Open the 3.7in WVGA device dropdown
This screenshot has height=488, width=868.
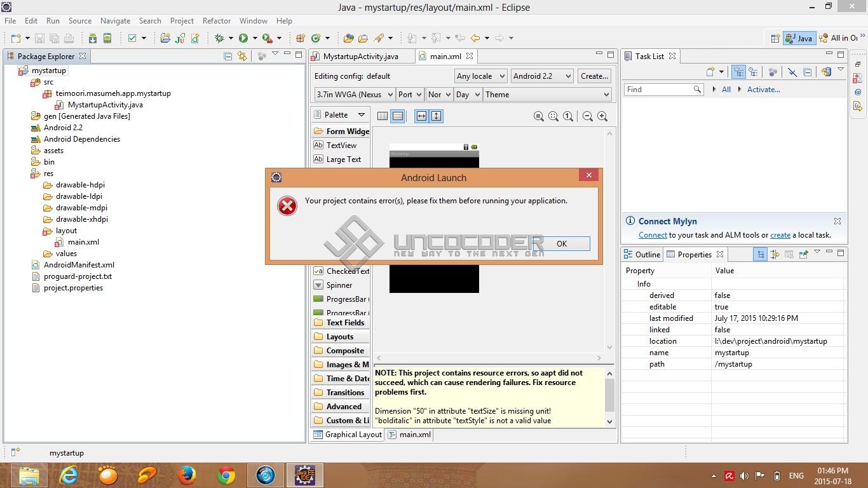353,95
